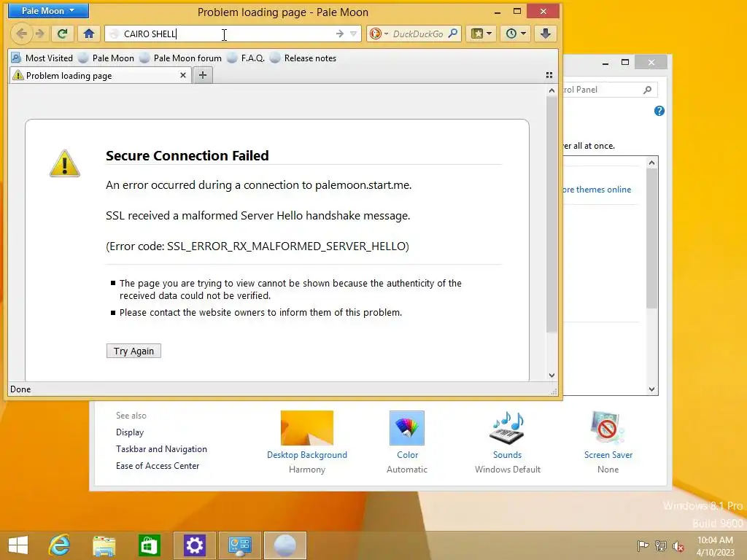Click the Control Panel search magnifier
This screenshot has height=560, width=747.
(648, 90)
